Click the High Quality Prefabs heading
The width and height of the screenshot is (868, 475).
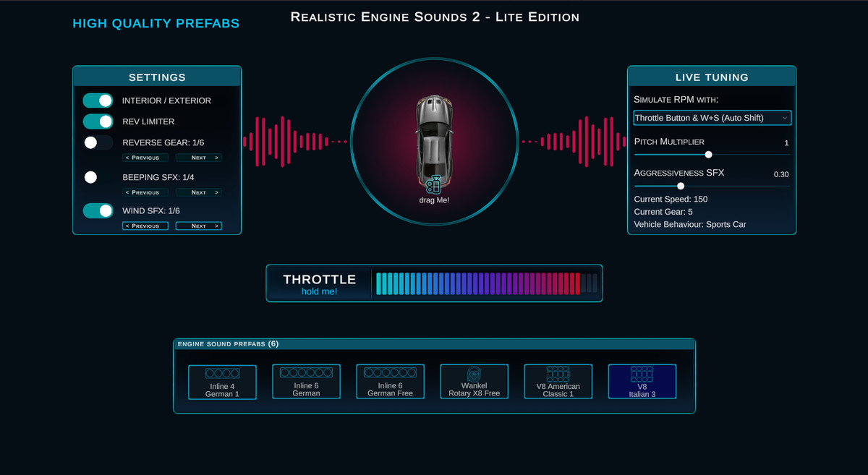pyautogui.click(x=156, y=24)
